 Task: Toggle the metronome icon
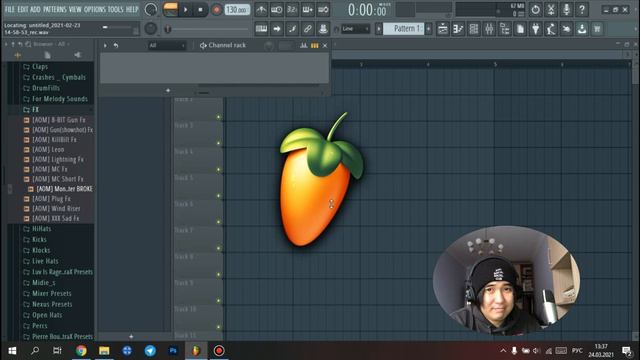pyautogui.click(x=261, y=9)
